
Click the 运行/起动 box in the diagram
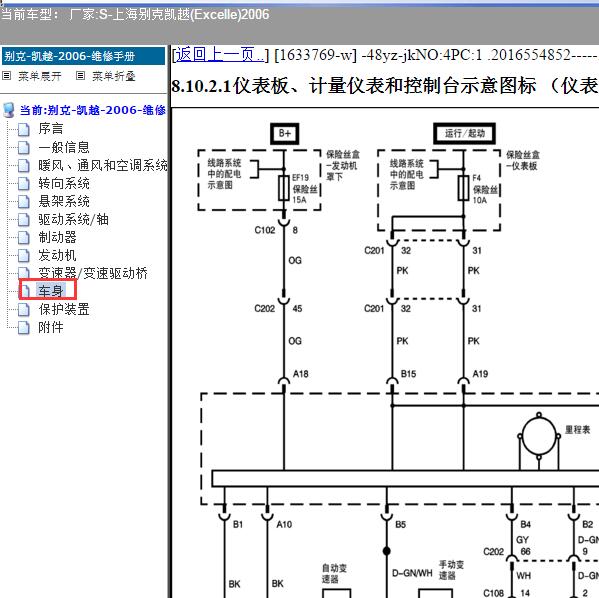tap(464, 133)
